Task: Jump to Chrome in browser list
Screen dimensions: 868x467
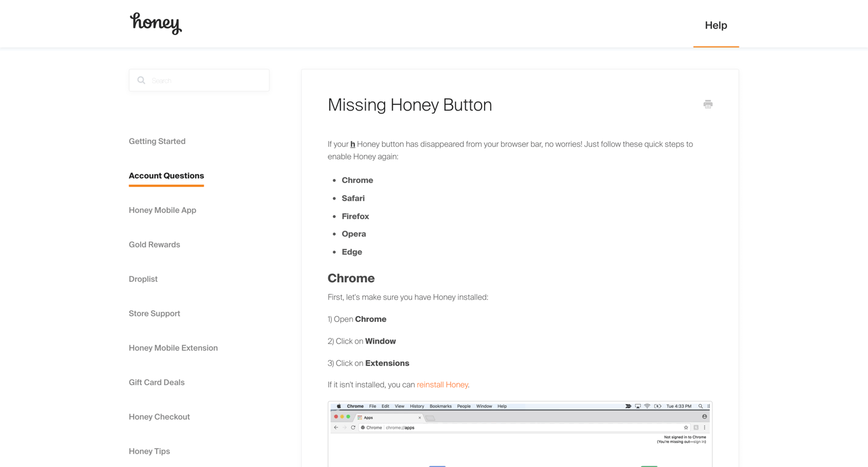Action: [357, 180]
